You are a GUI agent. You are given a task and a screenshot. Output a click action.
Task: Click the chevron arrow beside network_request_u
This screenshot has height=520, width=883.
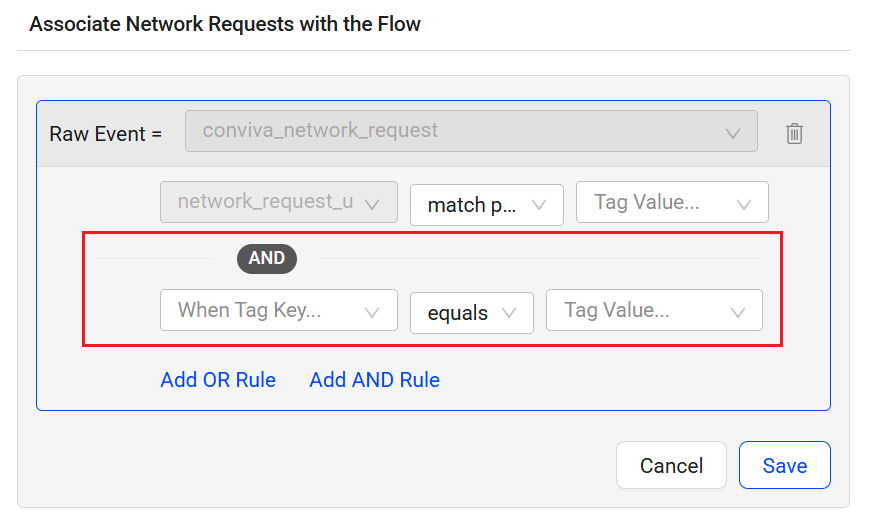point(372,204)
